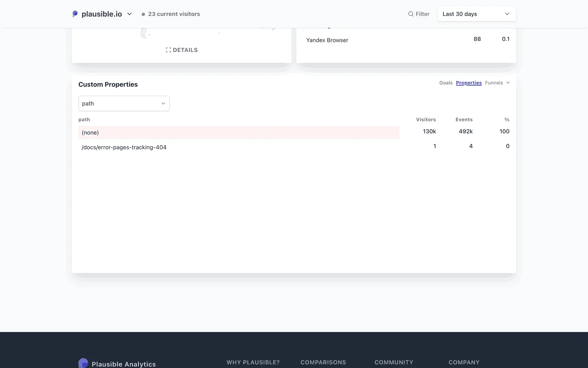Click the Yandex Browser row
The image size is (588, 368).
click(x=327, y=40)
